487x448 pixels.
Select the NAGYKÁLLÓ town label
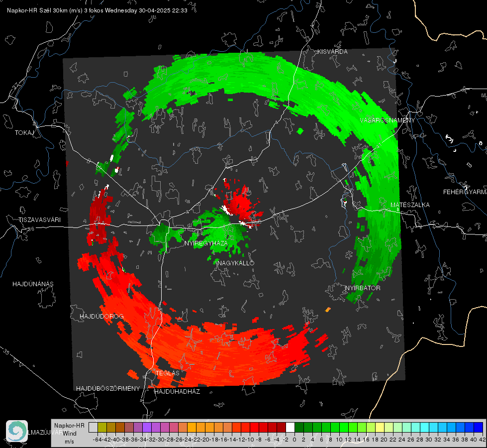click(236, 263)
